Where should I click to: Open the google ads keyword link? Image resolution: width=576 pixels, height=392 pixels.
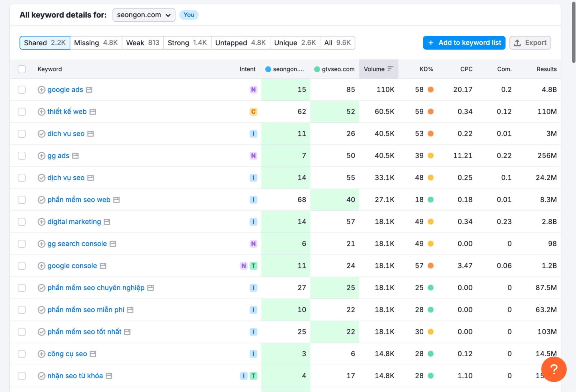tap(65, 90)
